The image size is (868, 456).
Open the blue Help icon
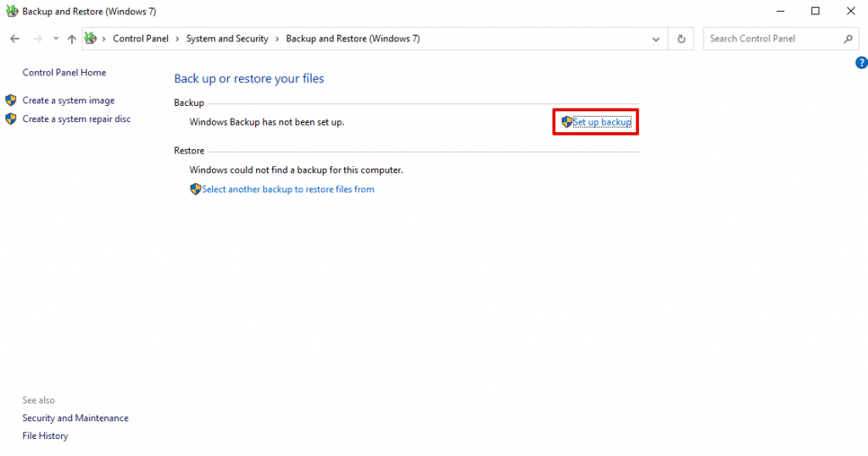(x=861, y=63)
